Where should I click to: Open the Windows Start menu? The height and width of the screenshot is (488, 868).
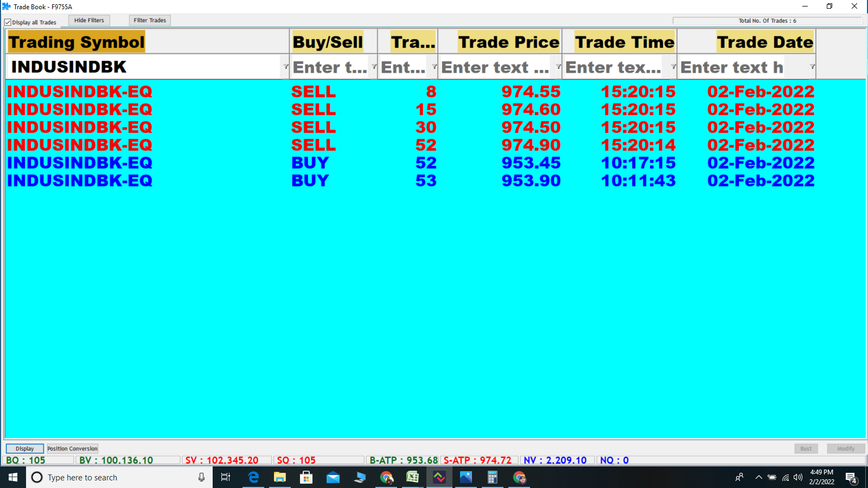click(x=13, y=477)
